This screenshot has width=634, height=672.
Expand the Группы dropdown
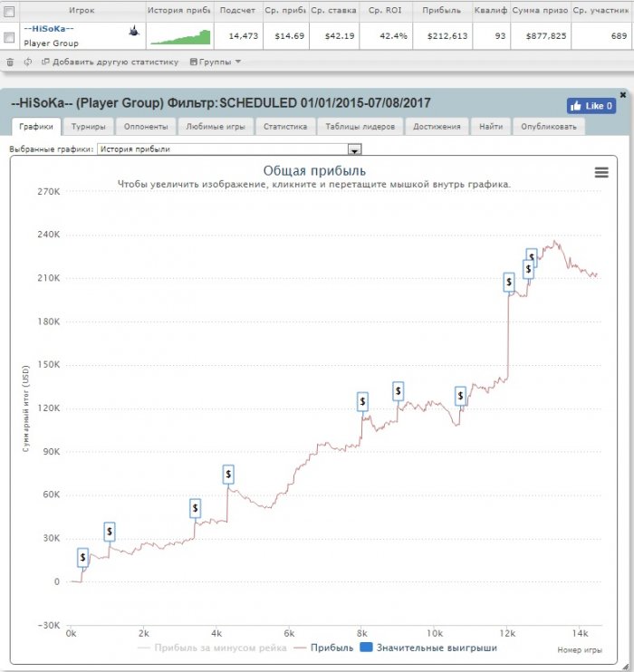[216, 62]
